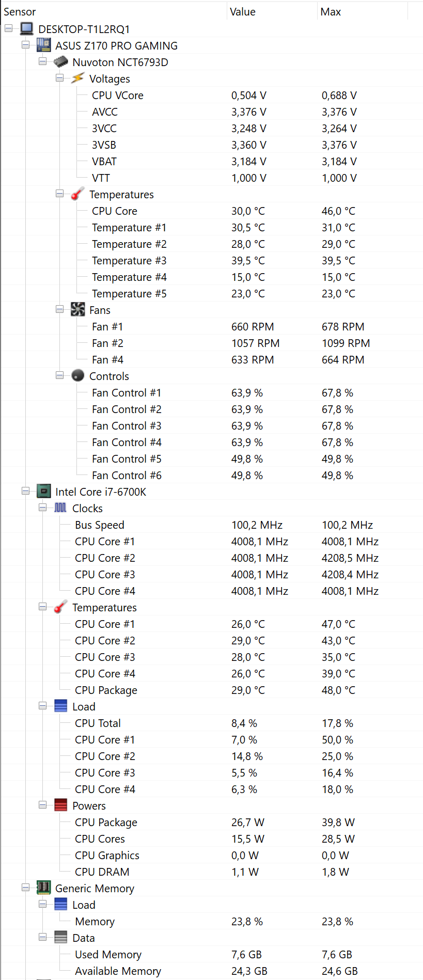Screen dimensions: 423x980
Task: Select the Temperature #3 row
Action: point(212,260)
